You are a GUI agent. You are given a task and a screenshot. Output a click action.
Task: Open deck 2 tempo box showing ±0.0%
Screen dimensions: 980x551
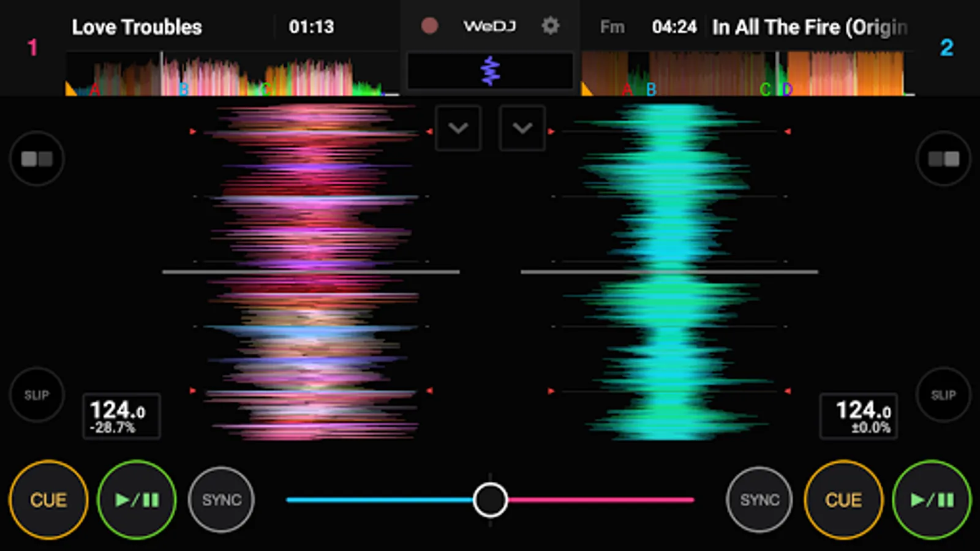(x=859, y=416)
